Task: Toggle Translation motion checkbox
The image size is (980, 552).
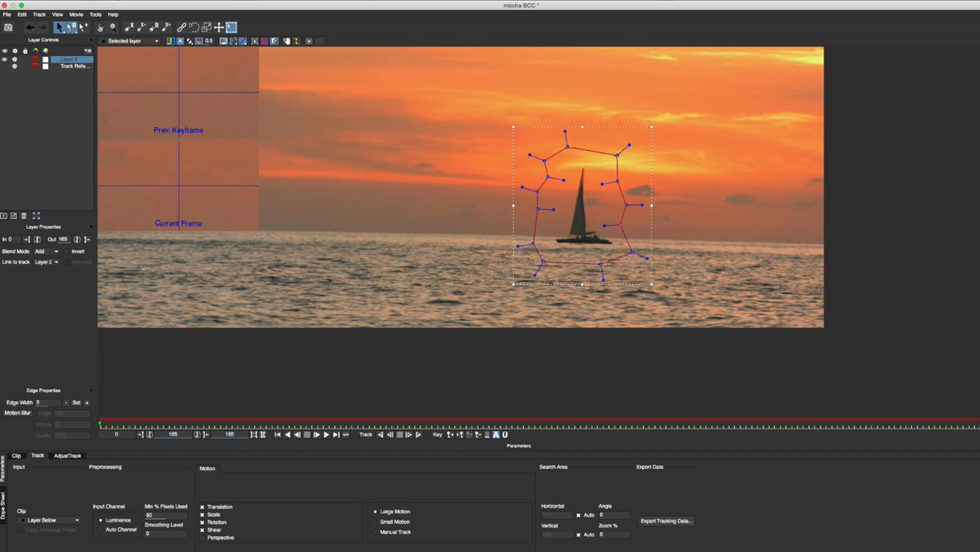Action: pos(202,507)
